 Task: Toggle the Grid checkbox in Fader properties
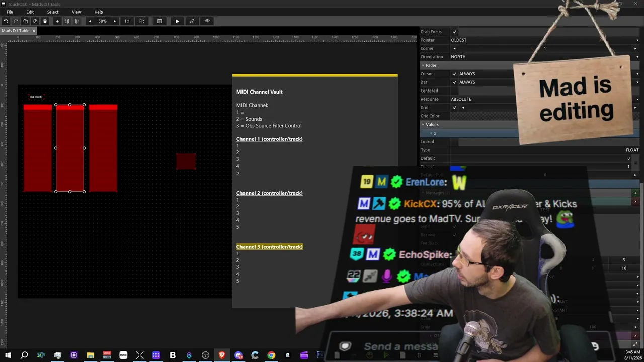pos(454,108)
